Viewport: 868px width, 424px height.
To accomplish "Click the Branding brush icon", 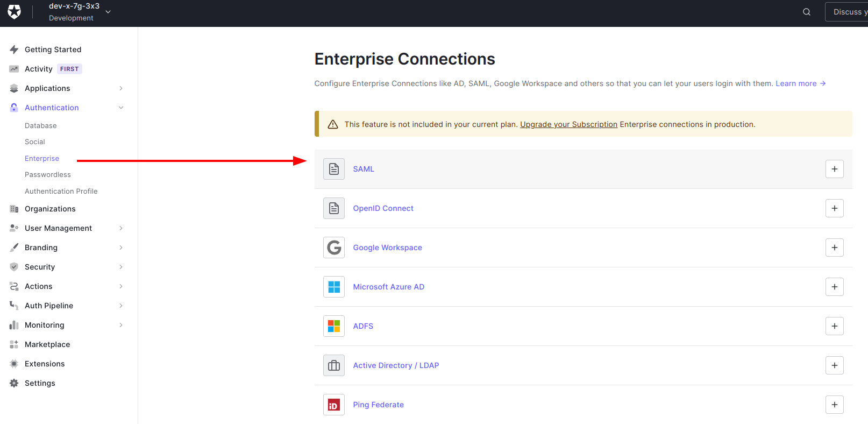I will [x=14, y=248].
